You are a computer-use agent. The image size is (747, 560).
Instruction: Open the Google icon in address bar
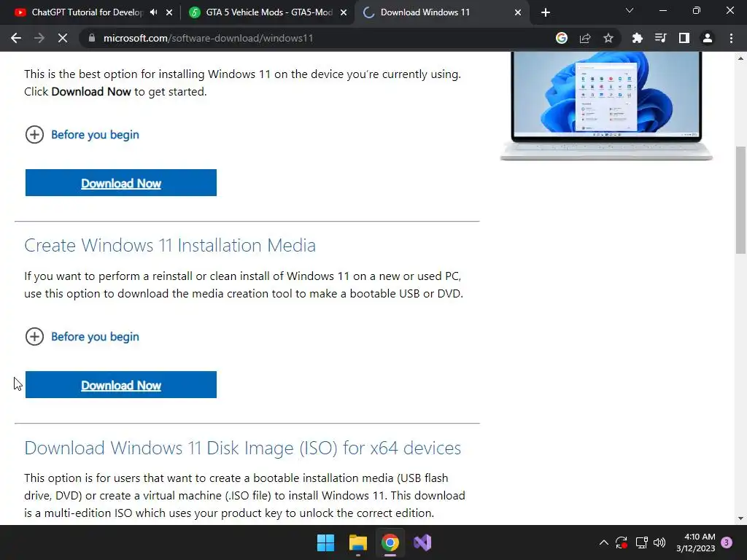coord(562,38)
